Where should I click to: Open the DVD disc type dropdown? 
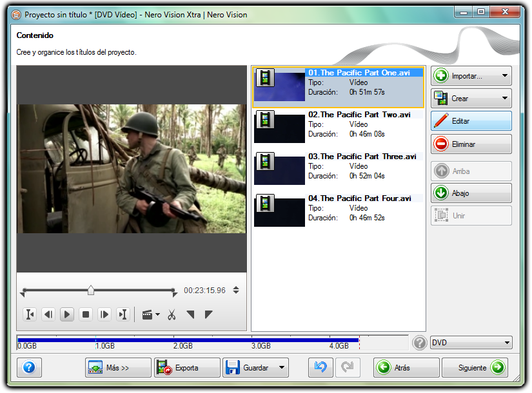click(x=471, y=343)
